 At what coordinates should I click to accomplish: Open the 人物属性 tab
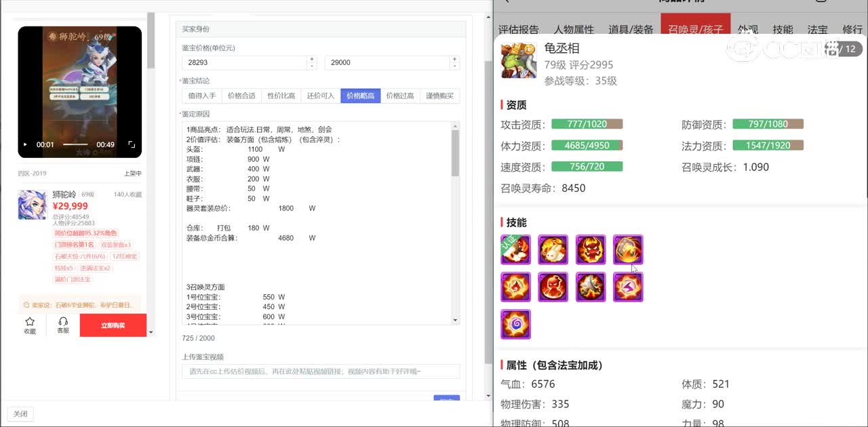[574, 29]
